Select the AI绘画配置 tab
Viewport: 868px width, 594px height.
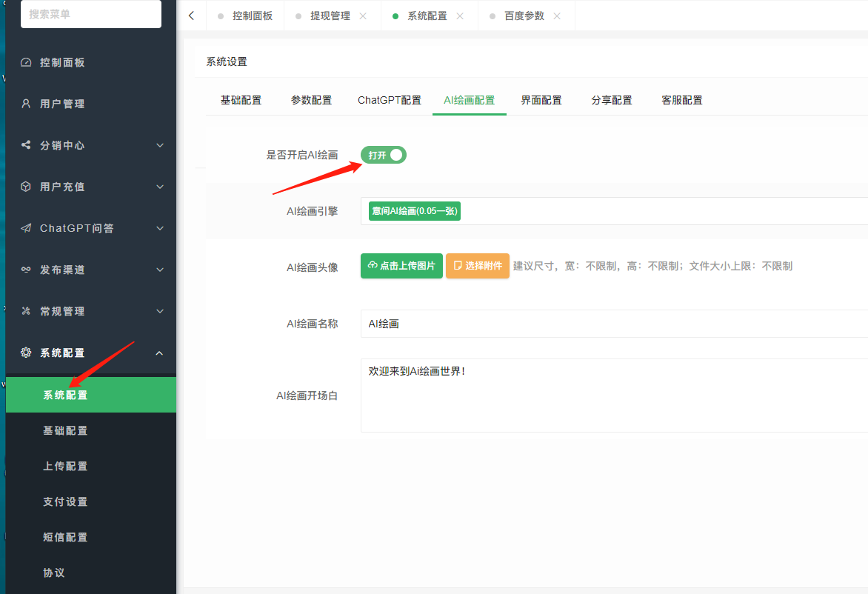(x=470, y=100)
